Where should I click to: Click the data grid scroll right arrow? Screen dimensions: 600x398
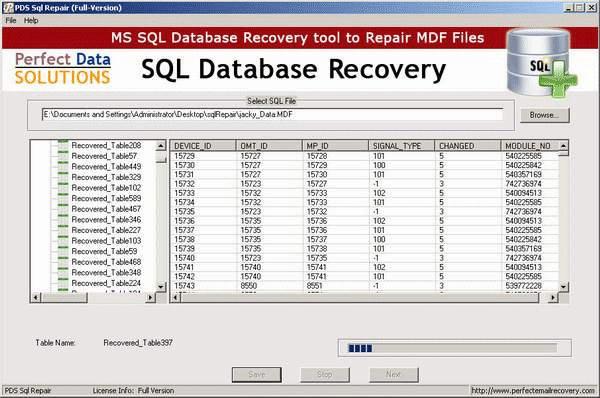click(x=553, y=297)
